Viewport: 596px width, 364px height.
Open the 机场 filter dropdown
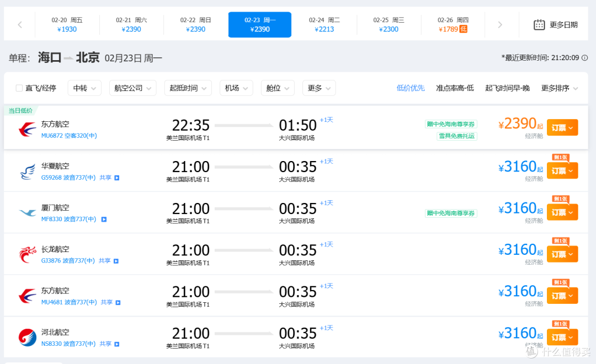[236, 88]
